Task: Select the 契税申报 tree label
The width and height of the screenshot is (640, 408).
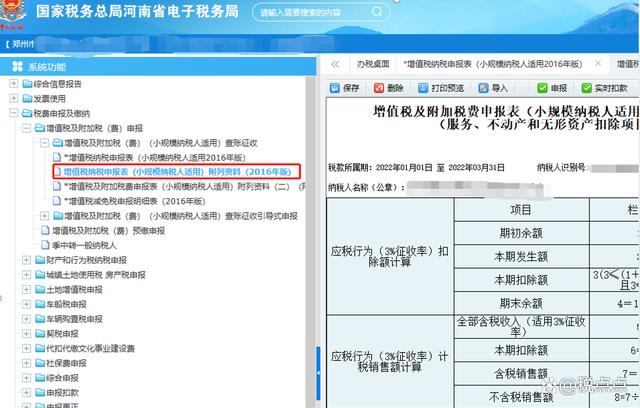Action: coord(62,333)
